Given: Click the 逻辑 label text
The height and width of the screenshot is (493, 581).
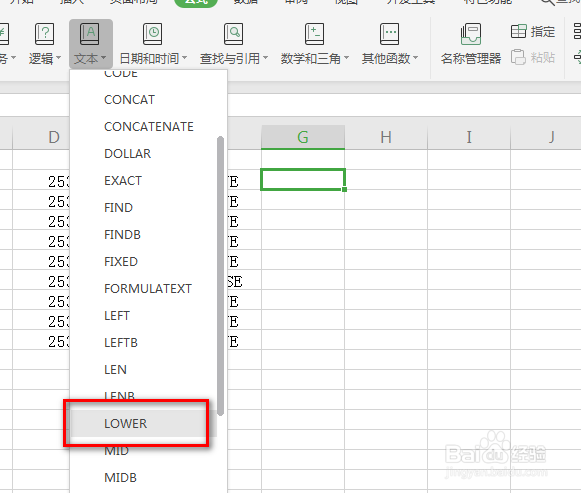Looking at the screenshot, I should pos(41,58).
